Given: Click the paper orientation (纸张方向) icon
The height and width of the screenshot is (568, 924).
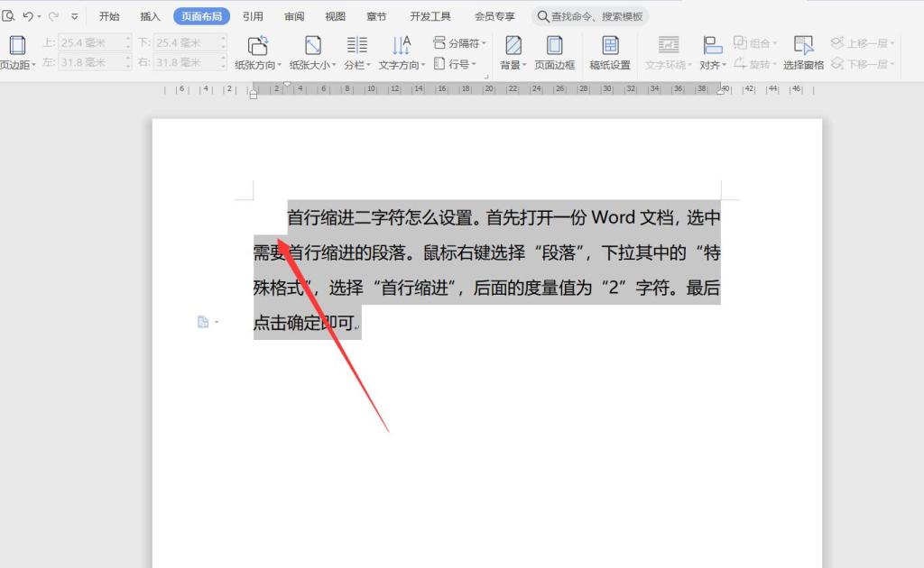Looking at the screenshot, I should (258, 45).
